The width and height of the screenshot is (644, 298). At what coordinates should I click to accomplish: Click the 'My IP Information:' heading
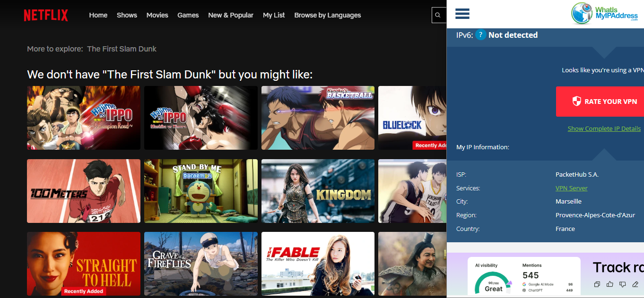483,147
